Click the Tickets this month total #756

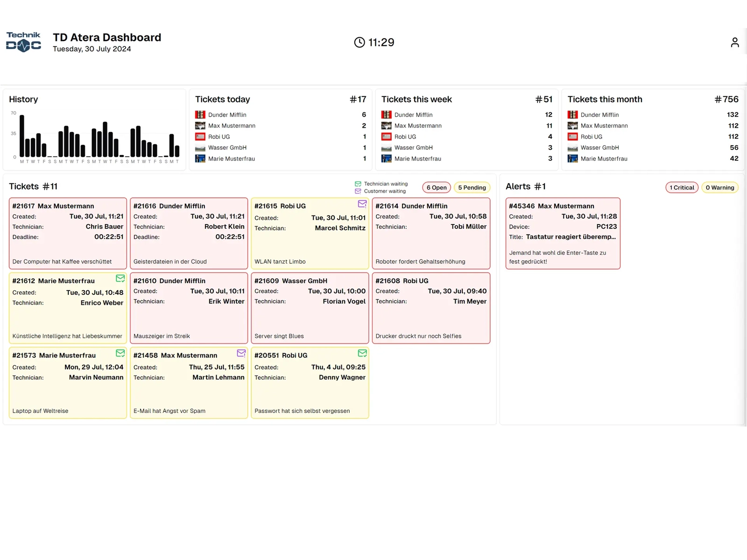pos(726,99)
